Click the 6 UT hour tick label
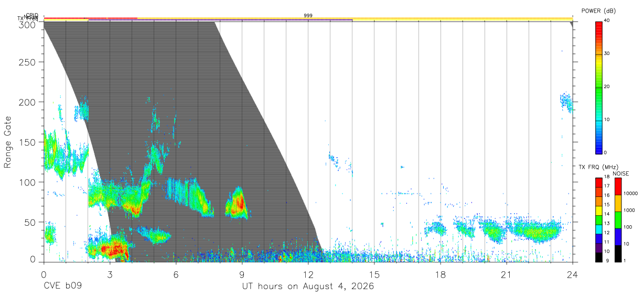The height and width of the screenshot is (297, 644). pyautogui.click(x=176, y=274)
